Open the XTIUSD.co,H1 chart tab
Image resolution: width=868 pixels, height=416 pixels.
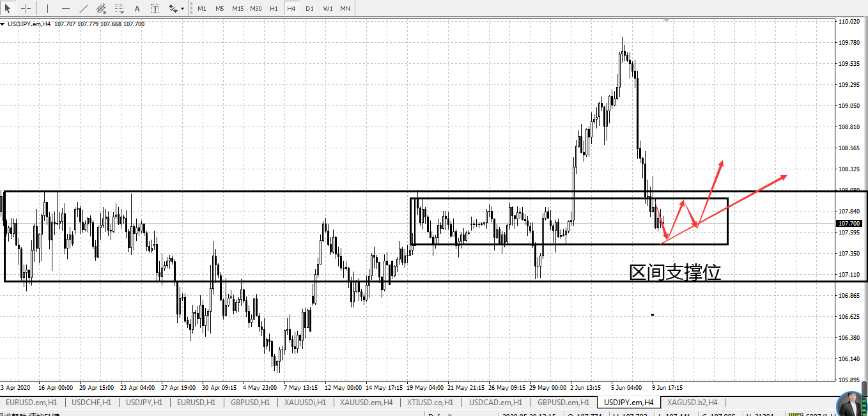tap(430, 403)
